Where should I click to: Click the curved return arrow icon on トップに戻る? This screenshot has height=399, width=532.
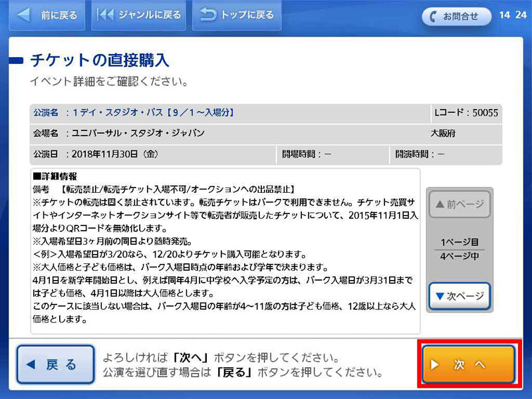(208, 15)
